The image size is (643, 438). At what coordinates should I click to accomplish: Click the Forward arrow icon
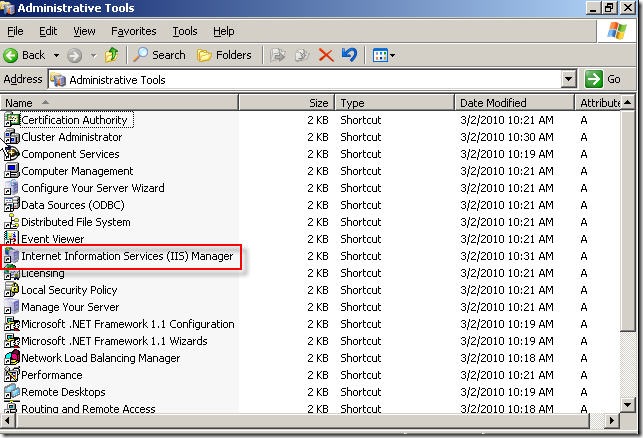point(74,55)
